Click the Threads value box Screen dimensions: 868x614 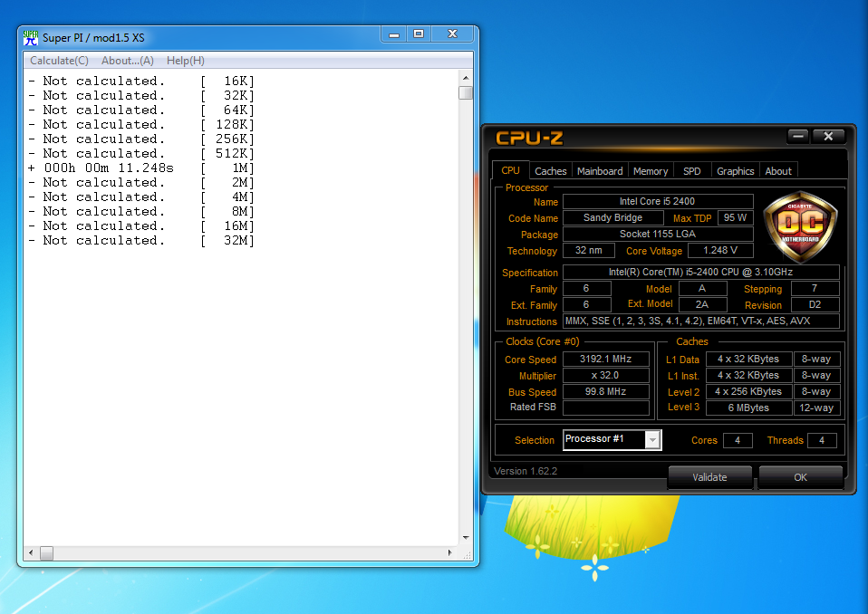(x=822, y=440)
